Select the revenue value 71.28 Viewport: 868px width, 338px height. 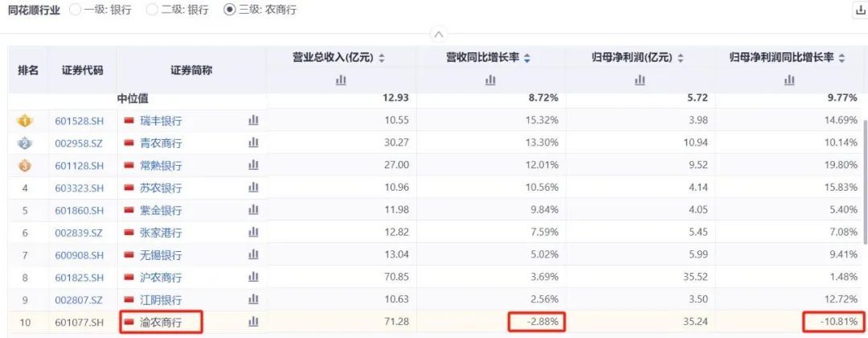point(395,322)
